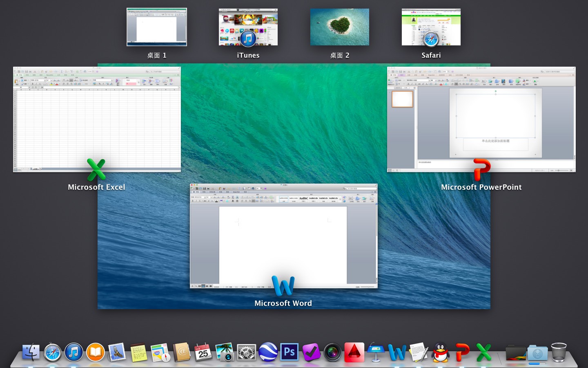Screen dimensions: 588x368
Task: Click the "Microsoft PowerPoint" label
Action: (x=481, y=187)
